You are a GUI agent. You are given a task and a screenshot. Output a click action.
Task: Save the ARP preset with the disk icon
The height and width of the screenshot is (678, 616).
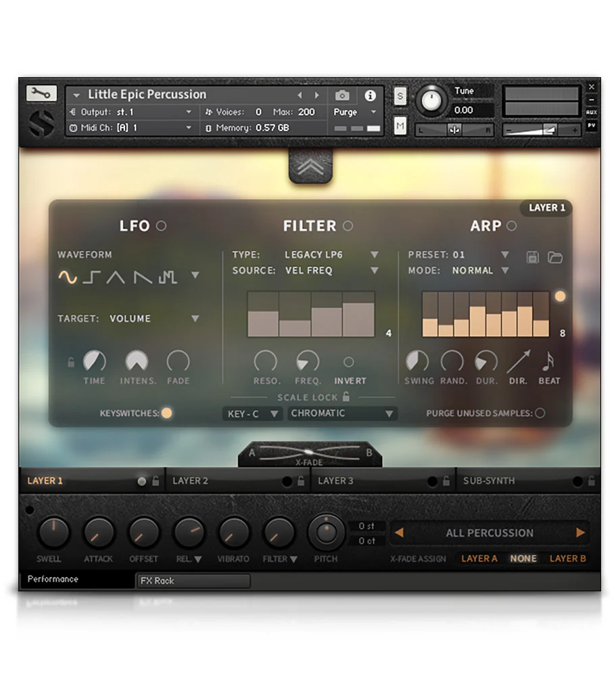[533, 257]
